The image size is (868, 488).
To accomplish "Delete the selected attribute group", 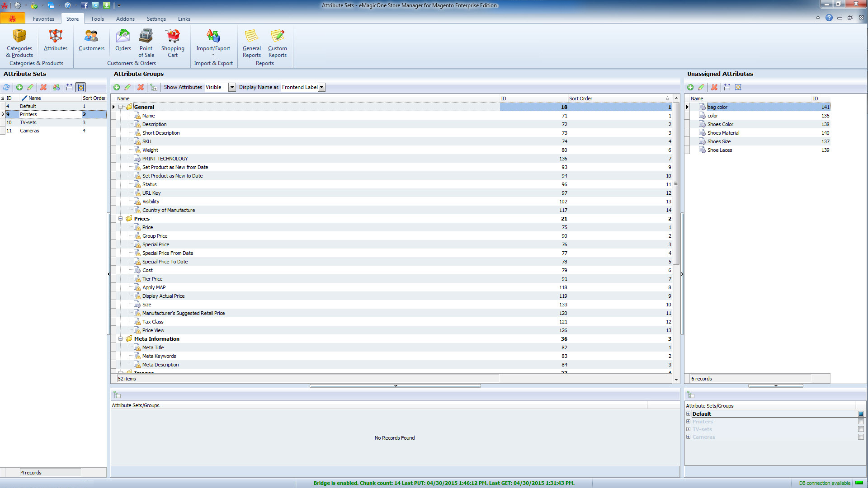I will [141, 87].
